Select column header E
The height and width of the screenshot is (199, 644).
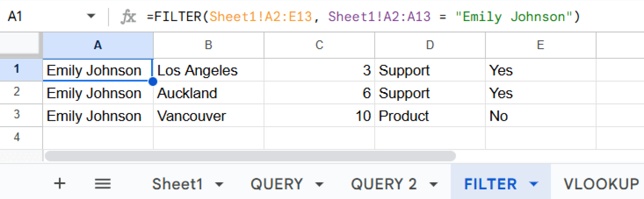click(x=540, y=45)
